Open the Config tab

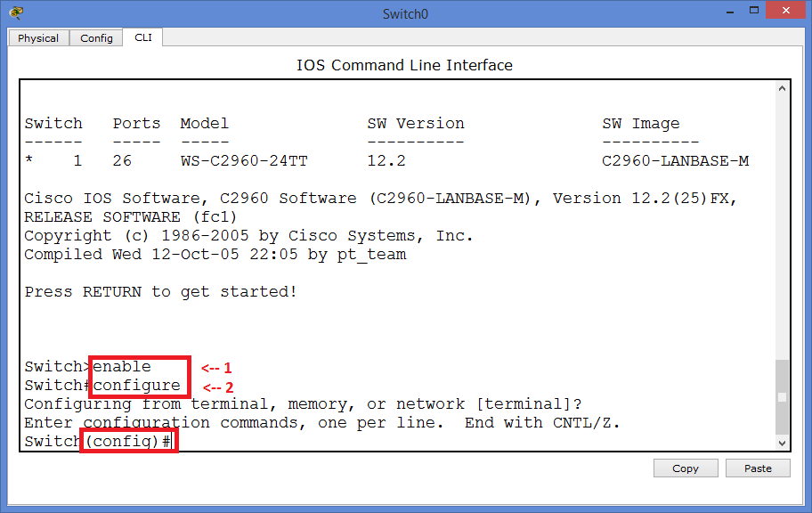pyautogui.click(x=95, y=38)
